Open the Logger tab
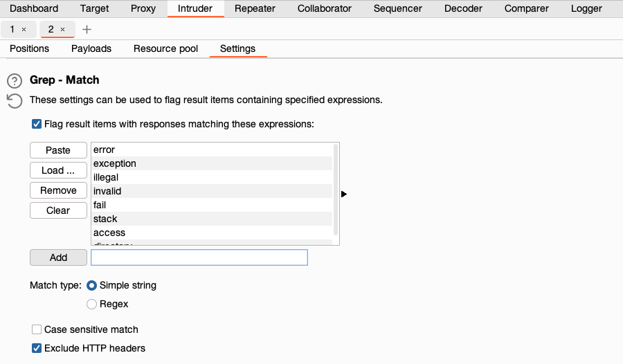623x364 pixels. pos(586,8)
